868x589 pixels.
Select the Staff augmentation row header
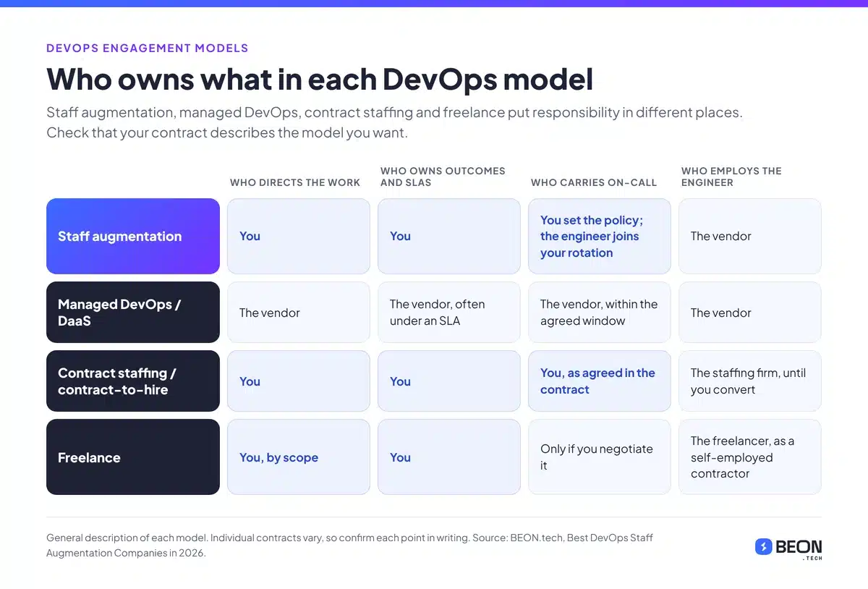click(133, 237)
